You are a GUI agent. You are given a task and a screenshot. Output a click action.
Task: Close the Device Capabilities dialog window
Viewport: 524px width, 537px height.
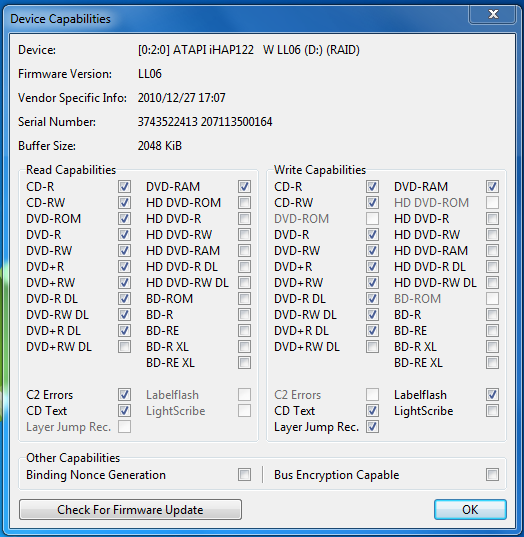[x=493, y=14]
